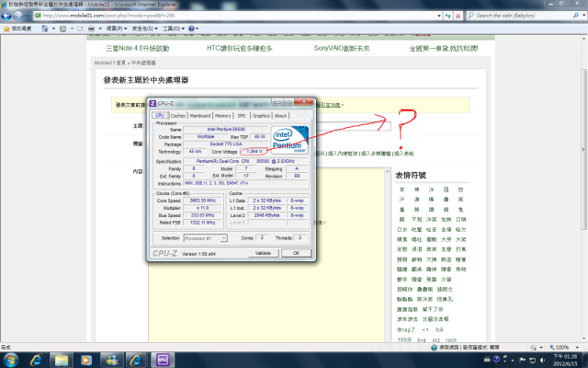The height and width of the screenshot is (368, 588).
Task: Click the post content text area
Action: [266, 256]
